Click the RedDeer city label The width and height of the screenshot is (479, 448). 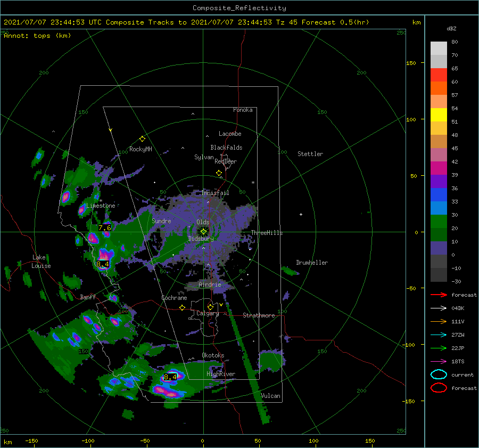pos(226,161)
